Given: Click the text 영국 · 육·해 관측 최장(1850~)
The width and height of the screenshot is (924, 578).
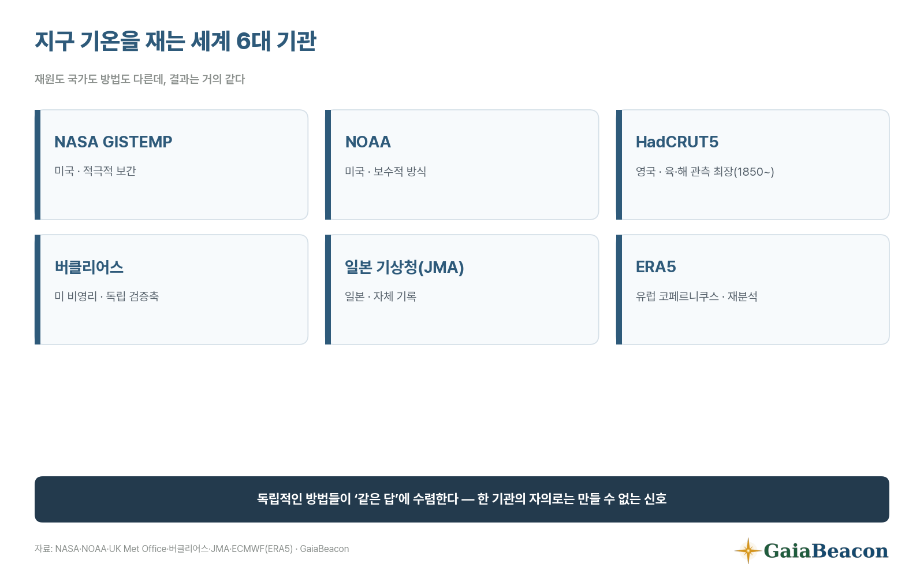Looking at the screenshot, I should 705,171.
